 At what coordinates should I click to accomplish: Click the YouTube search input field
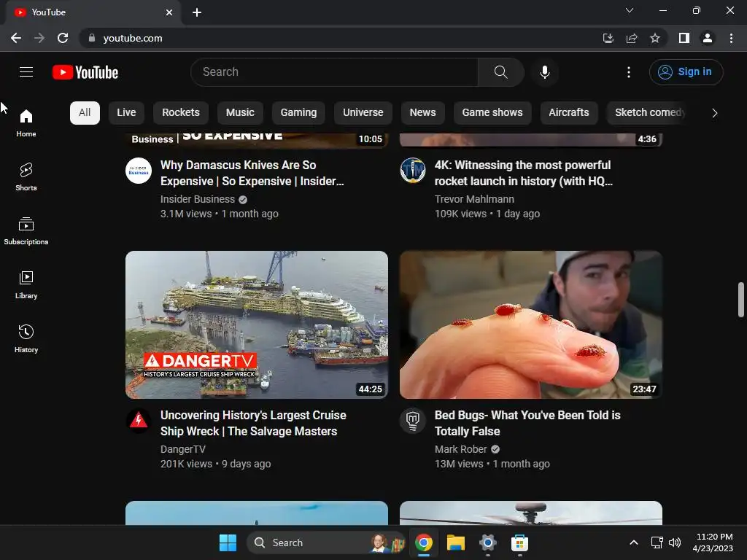point(334,72)
